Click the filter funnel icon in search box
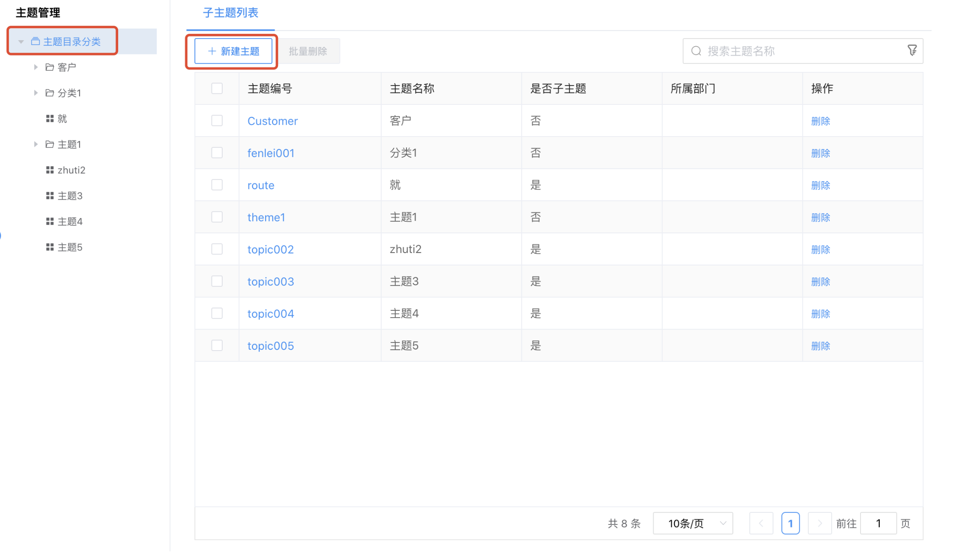962x560 pixels. point(912,51)
